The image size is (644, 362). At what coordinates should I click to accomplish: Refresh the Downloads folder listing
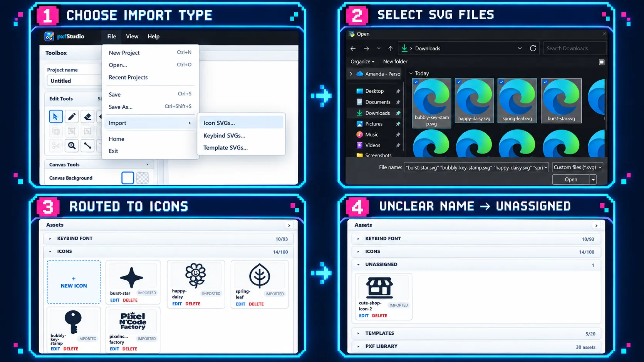pos(533,48)
